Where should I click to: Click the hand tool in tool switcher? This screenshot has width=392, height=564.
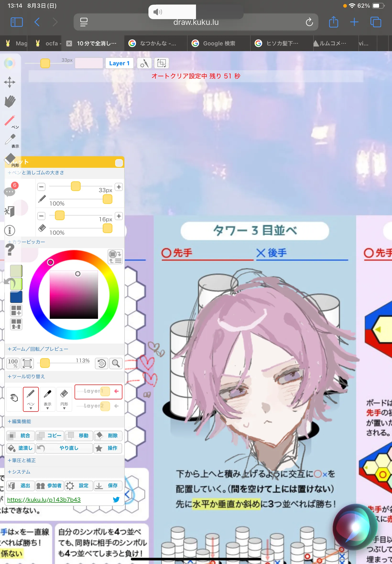click(x=14, y=399)
